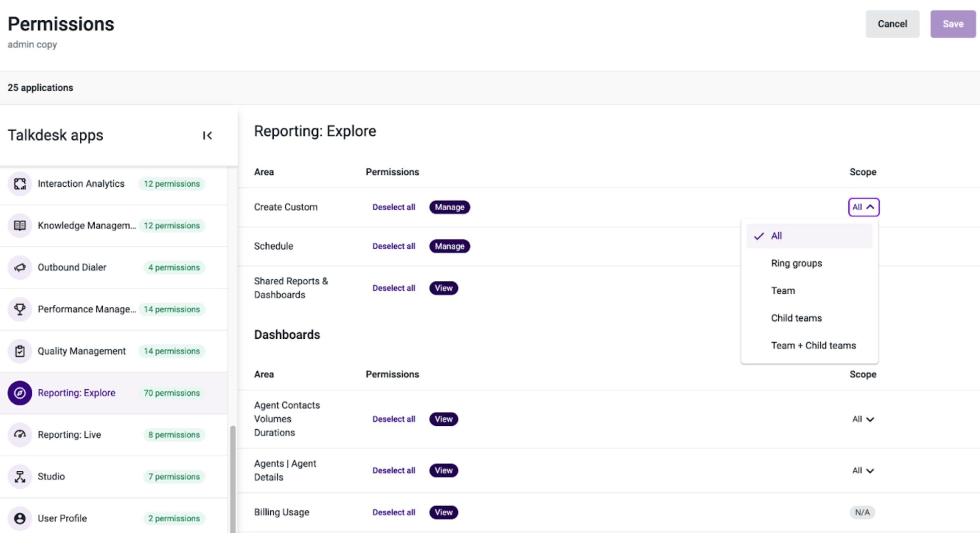Open scope dropdown for Agents | Agent Details

pyautogui.click(x=863, y=470)
